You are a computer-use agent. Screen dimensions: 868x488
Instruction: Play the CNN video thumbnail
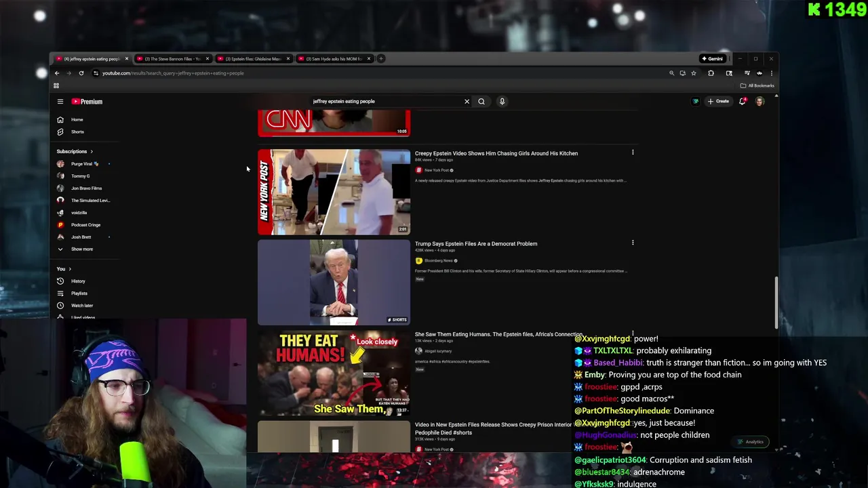coord(334,123)
